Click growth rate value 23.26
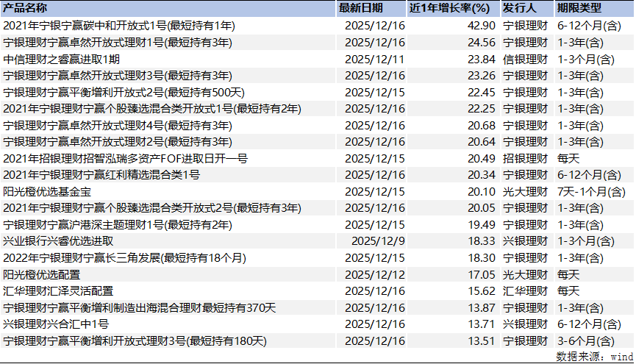The height and width of the screenshot is (364, 636). pyautogui.click(x=482, y=76)
